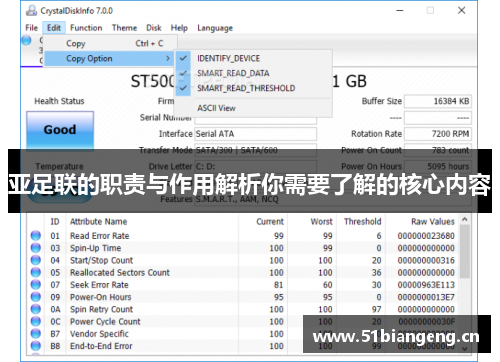
Task: Select the Spin Retry Count text
Action: 102,309
